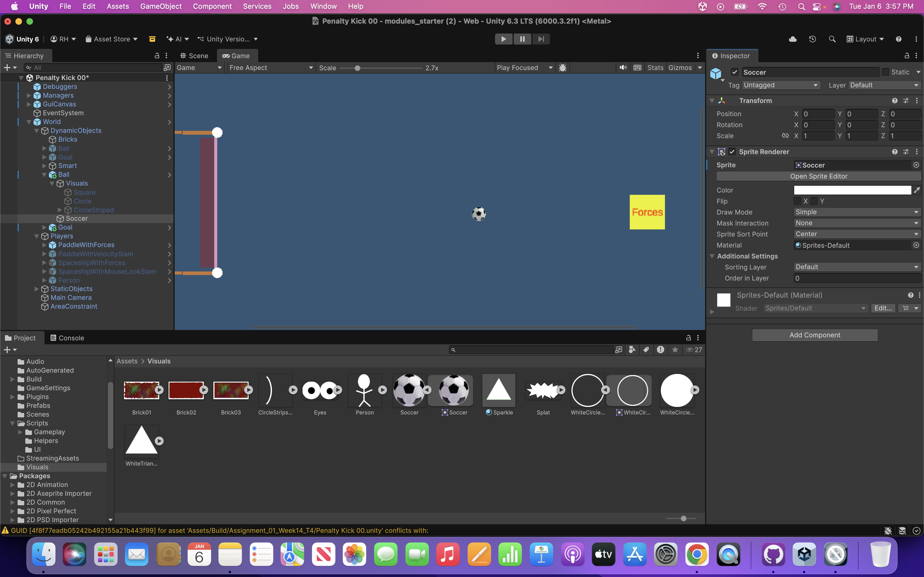The width and height of the screenshot is (924, 577).
Task: Expand the StaticObjects tree item
Action: (37, 289)
